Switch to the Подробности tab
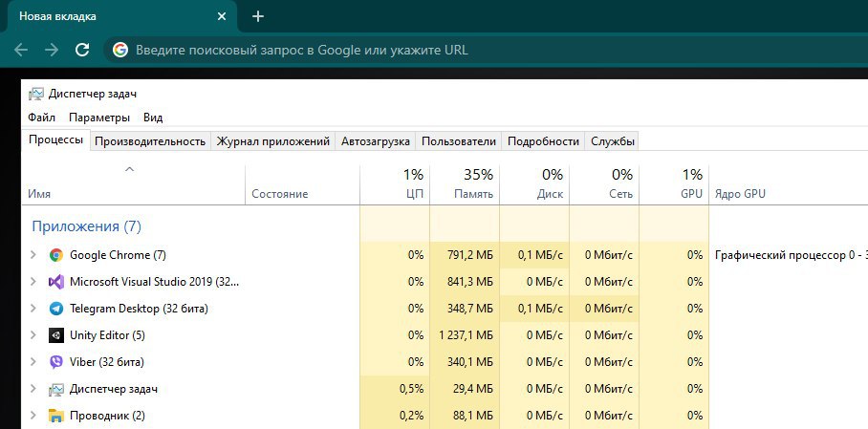868x429 pixels. tap(543, 141)
